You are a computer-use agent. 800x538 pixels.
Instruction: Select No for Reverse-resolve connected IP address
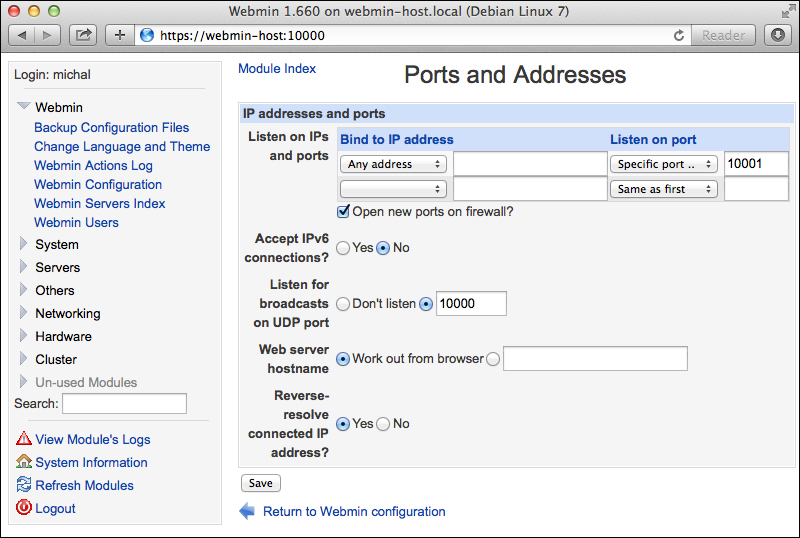383,424
